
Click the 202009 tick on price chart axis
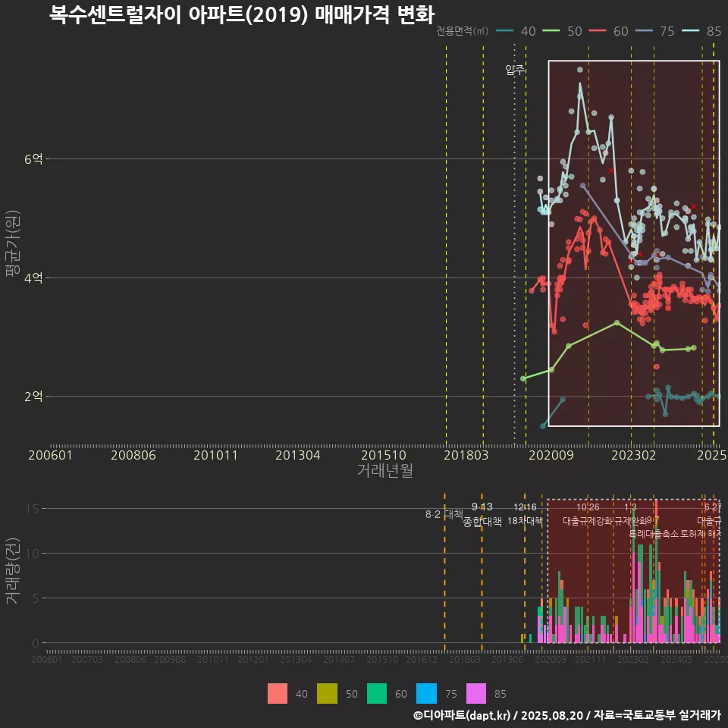(x=551, y=455)
